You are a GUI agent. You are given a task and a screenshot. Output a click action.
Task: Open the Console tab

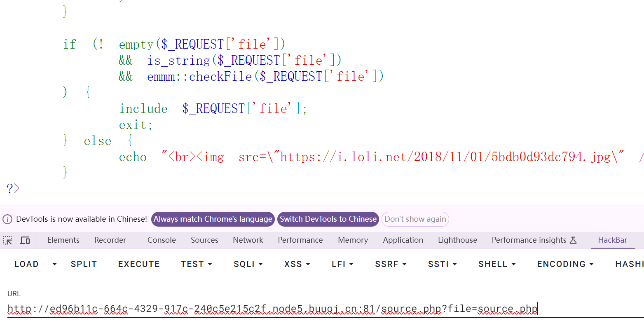162,240
